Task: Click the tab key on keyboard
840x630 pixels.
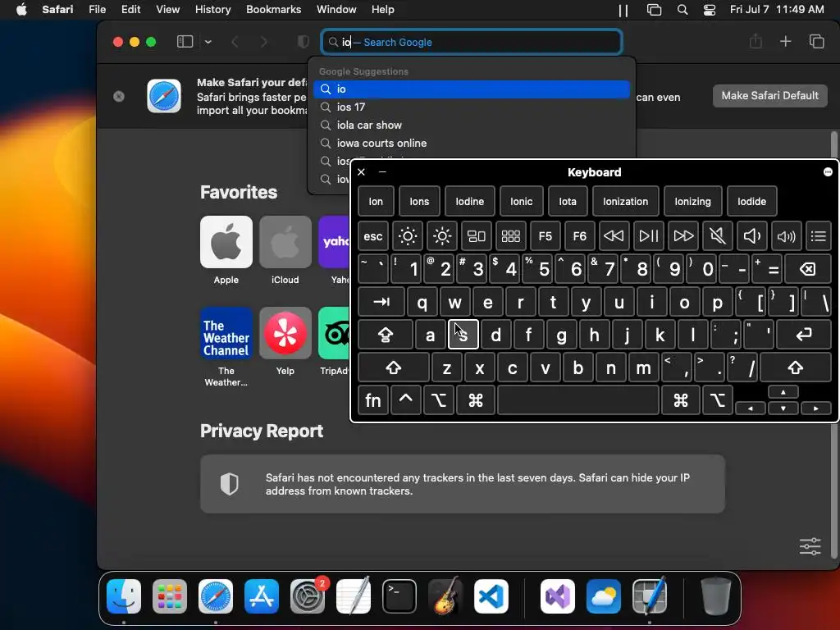Action: coord(381,302)
